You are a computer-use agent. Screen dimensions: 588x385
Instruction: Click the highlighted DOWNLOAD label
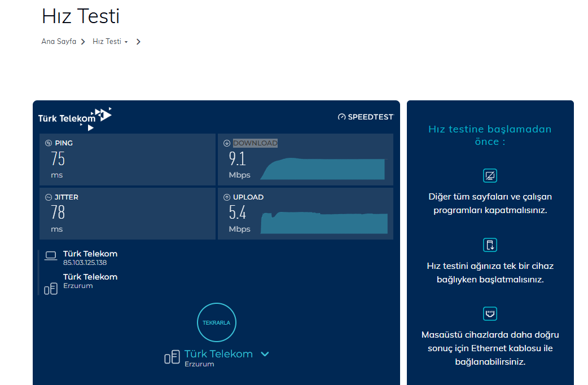click(256, 143)
